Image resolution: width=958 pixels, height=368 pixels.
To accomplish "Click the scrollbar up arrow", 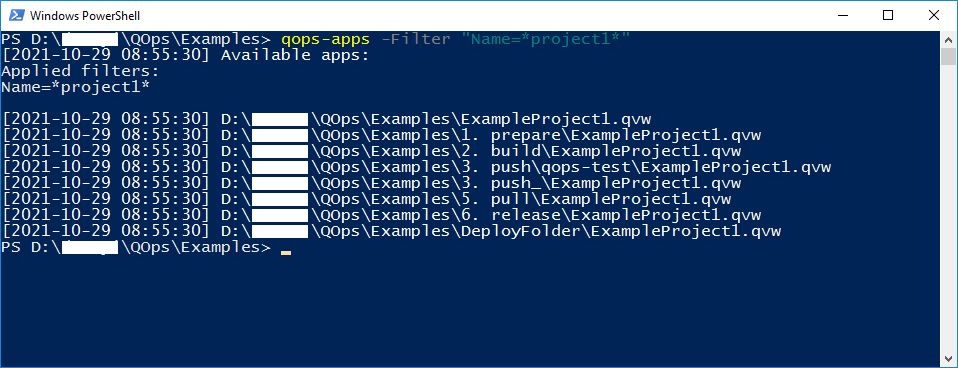I will coord(948,39).
